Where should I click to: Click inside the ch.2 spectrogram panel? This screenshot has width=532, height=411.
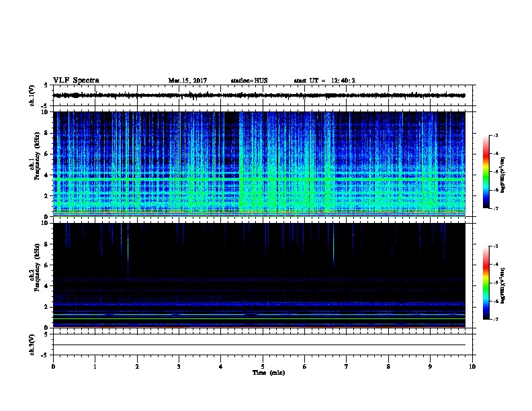coord(259,275)
